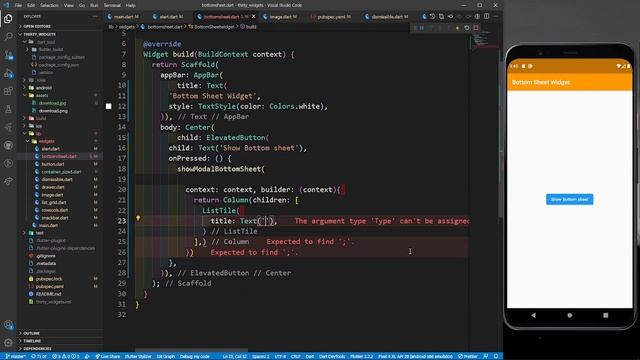Viewport: 640px width, 360px height.
Task: Toggle the color swatch on line 12
Action: coord(109,106)
